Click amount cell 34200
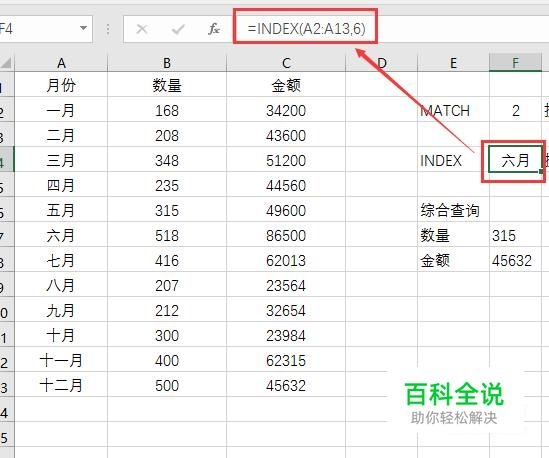Screen dimensions: 549x458 tap(286, 110)
